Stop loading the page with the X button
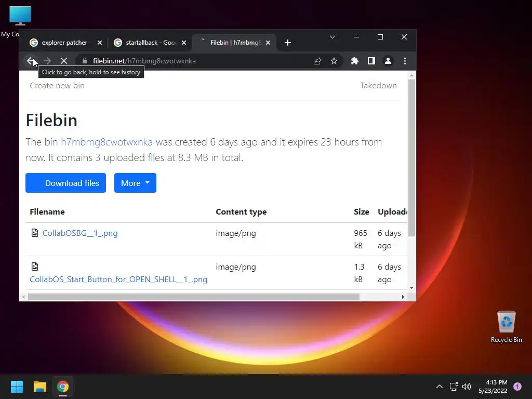This screenshot has width=532, height=399. click(64, 61)
